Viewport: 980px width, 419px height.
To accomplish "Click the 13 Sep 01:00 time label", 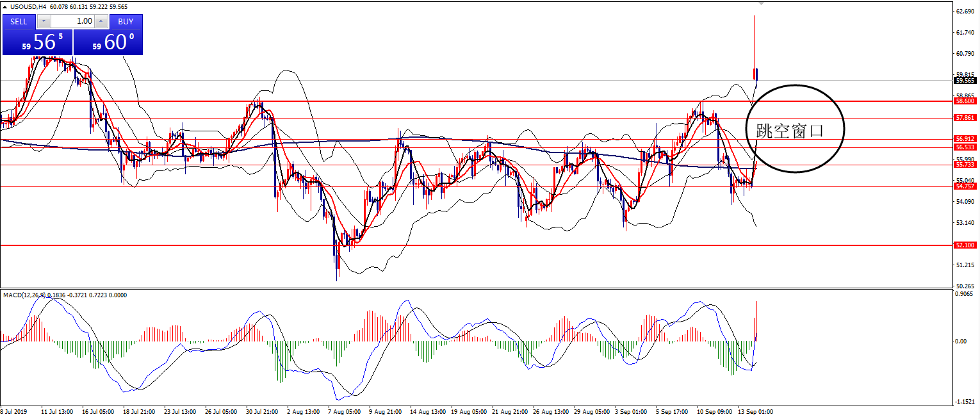I will coord(756,412).
